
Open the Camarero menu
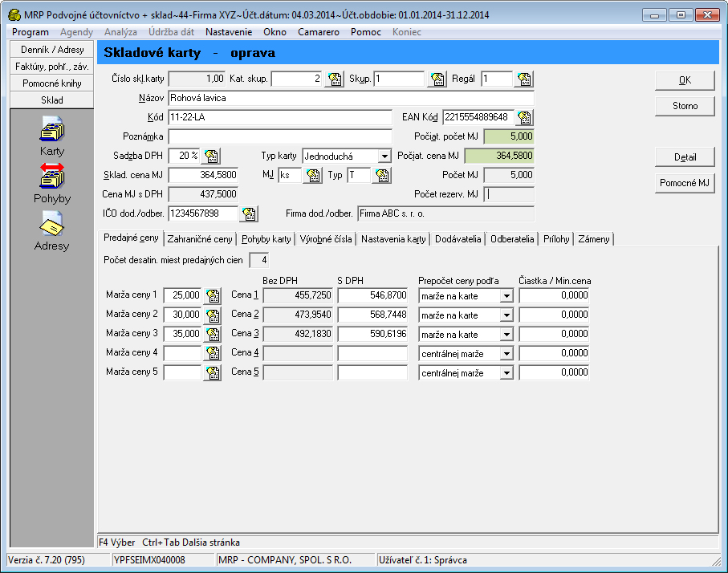[319, 32]
